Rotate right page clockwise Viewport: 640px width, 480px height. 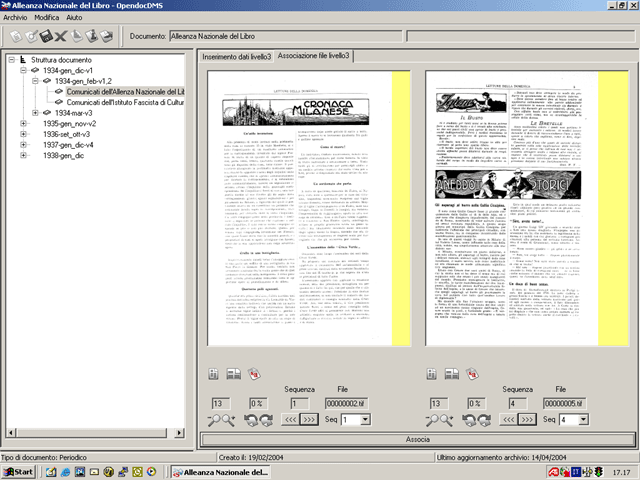484,420
